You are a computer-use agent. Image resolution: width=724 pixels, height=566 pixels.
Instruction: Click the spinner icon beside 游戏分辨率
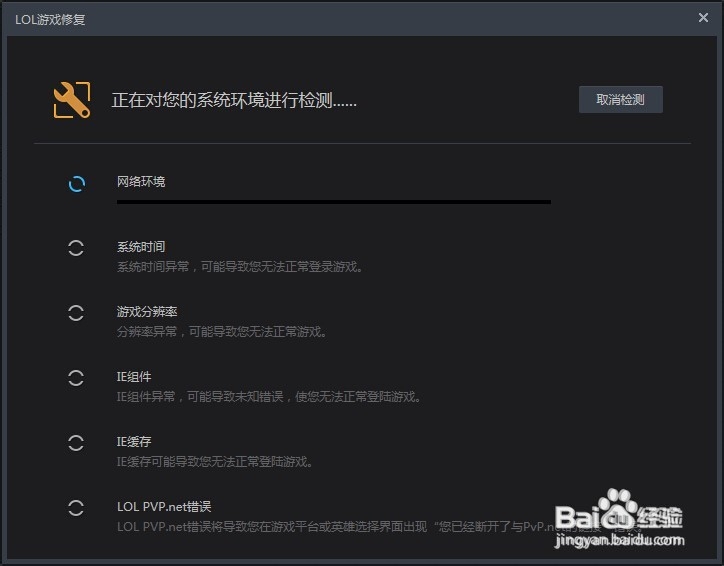point(76,313)
